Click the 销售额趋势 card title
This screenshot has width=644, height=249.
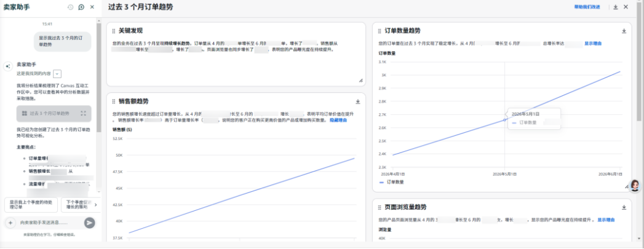(133, 101)
